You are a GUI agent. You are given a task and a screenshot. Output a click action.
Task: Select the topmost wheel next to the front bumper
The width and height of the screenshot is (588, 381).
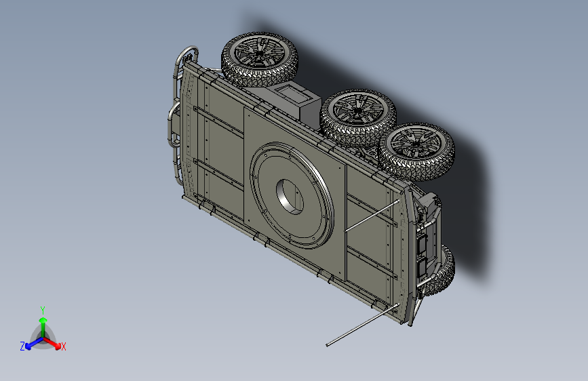coord(260,60)
